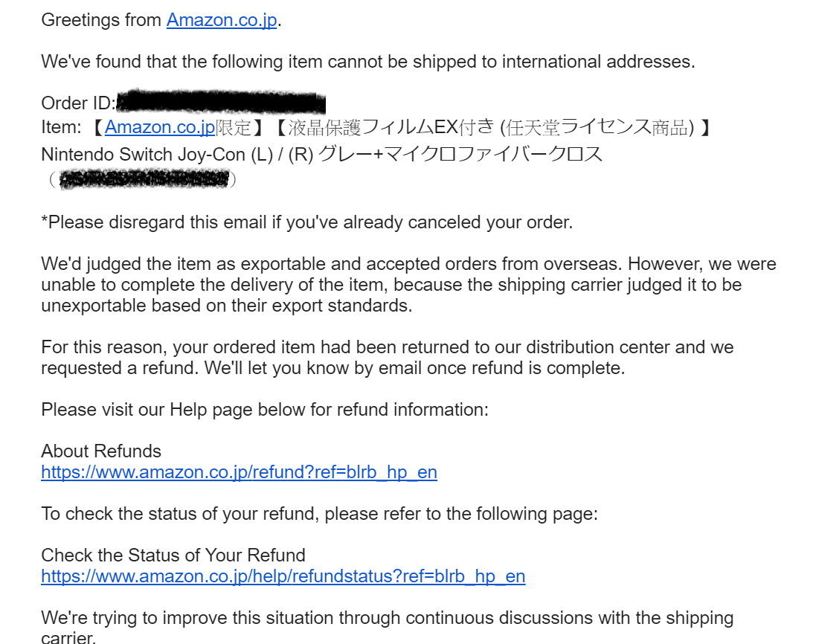Viewport: 816px width, 644px height.
Task: Open the Amazon.co.jp link in the greeting
Action: 222,20
